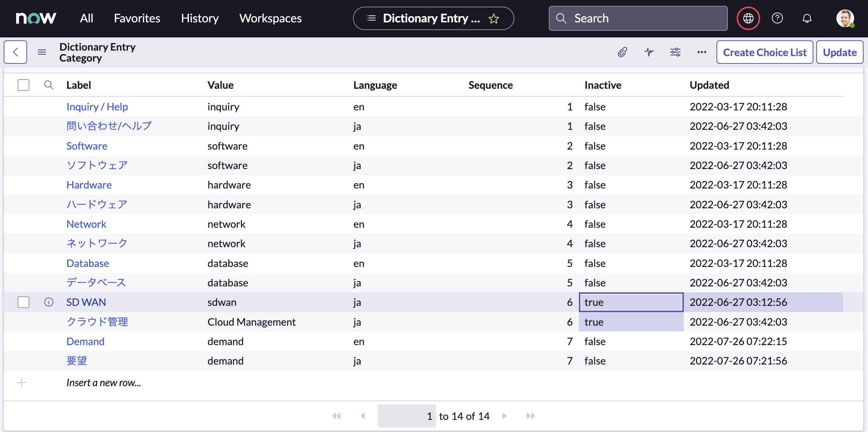868x432 pixels.
Task: Toggle the list search magnifier icon
Action: (49, 85)
